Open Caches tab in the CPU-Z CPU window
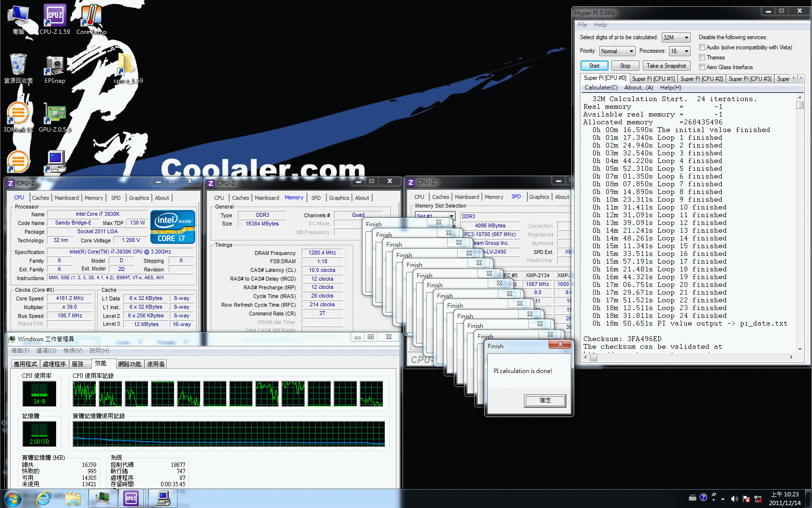This screenshot has height=508, width=812. coord(40,198)
